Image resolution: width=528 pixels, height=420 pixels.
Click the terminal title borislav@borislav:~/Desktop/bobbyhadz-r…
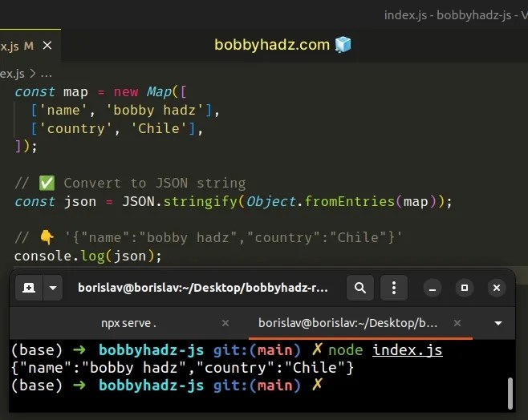203,289
